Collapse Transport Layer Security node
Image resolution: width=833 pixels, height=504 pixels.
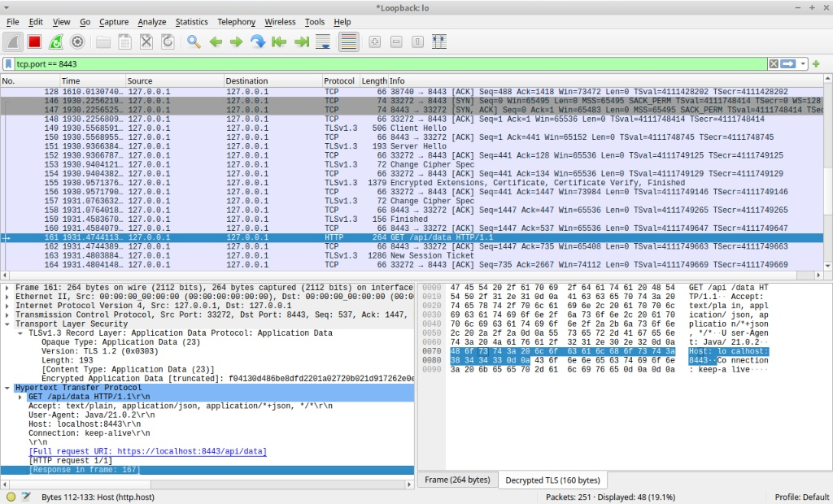7,324
